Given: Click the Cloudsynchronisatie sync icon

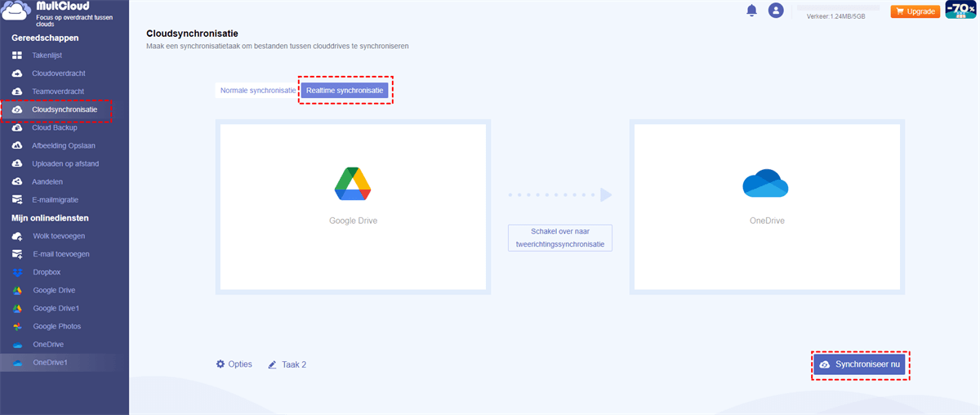Looking at the screenshot, I should coord(17,109).
